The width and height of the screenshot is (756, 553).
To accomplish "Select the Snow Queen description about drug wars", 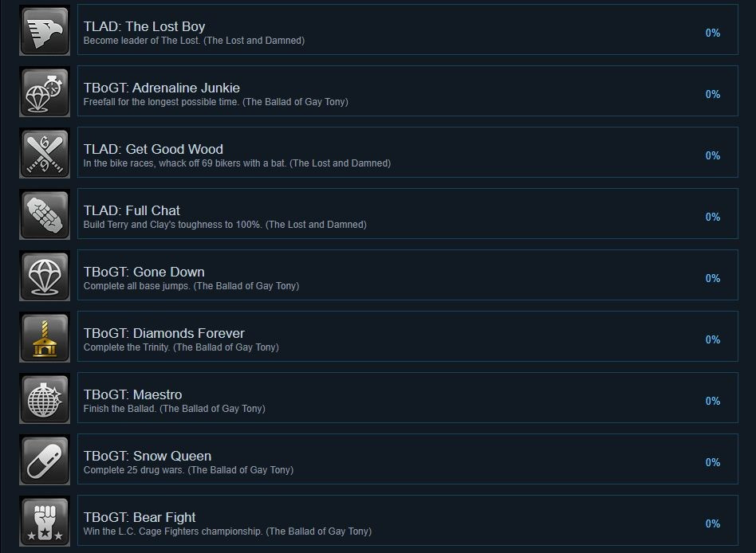I will [188, 469].
